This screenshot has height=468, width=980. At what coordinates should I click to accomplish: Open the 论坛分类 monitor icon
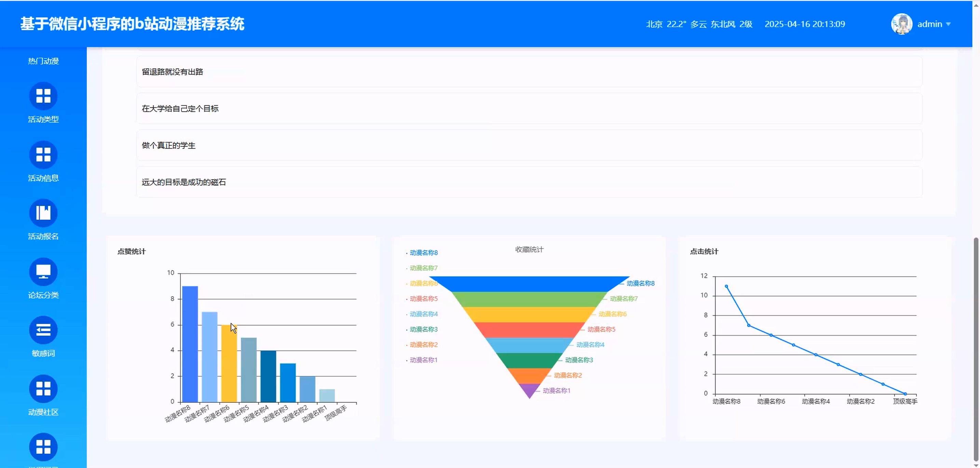[x=43, y=272]
